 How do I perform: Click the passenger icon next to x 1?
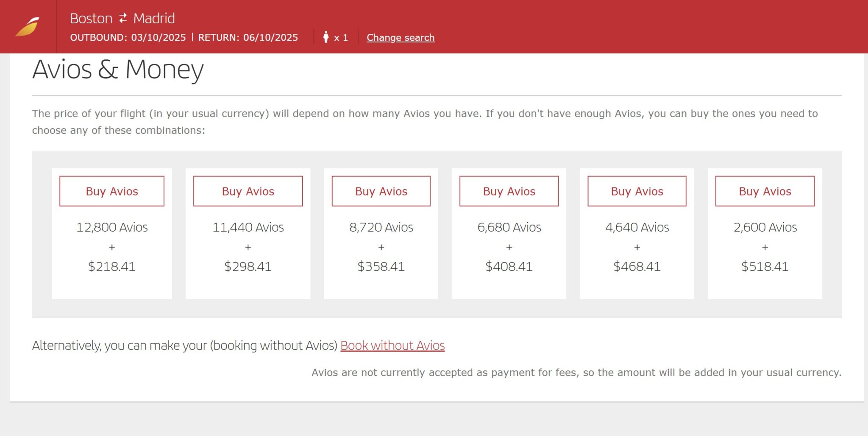(325, 37)
